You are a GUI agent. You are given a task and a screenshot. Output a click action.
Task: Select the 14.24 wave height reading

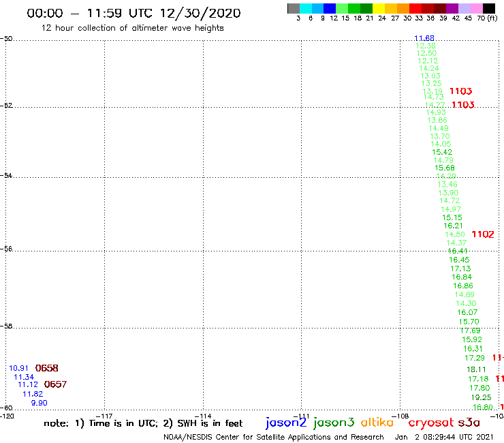point(429,68)
